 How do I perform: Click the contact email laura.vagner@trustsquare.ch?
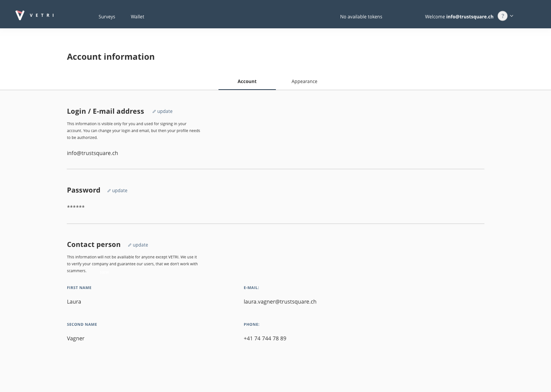(280, 302)
